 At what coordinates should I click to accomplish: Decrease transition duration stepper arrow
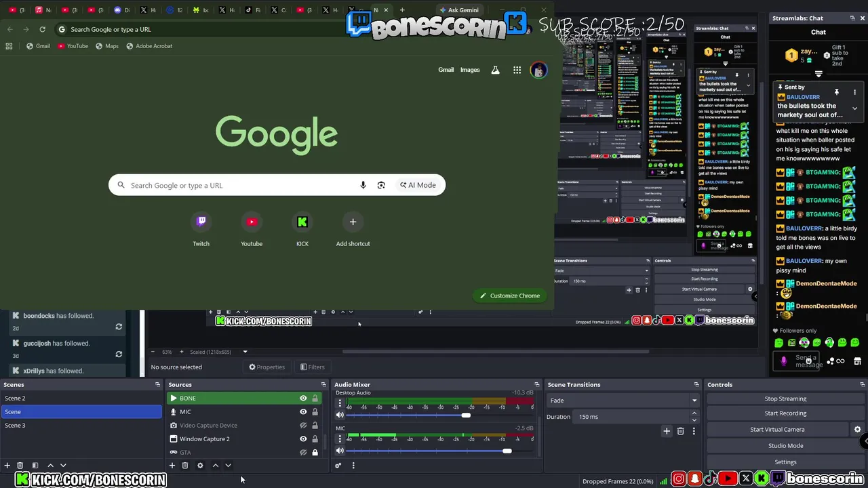695,419
